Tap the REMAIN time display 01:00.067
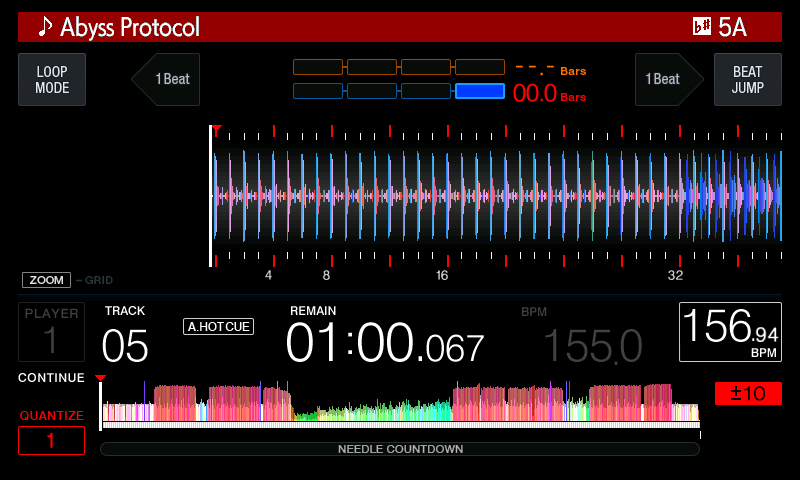Image resolution: width=800 pixels, height=480 pixels. pyautogui.click(x=385, y=343)
